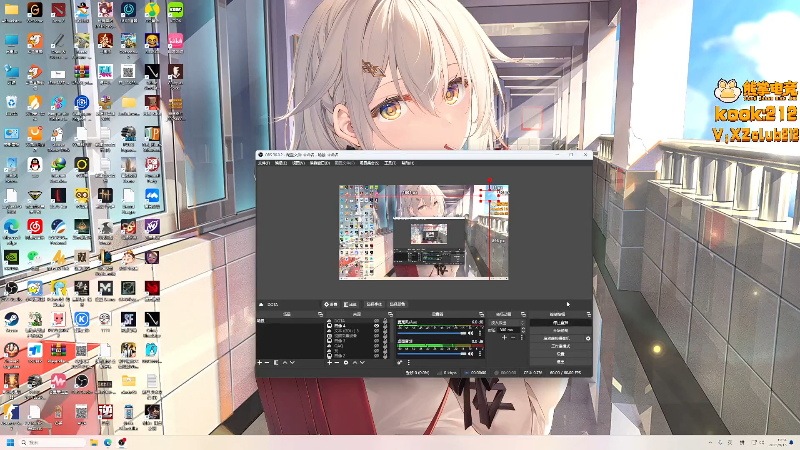Viewport: 800px width, 450px height.
Task: Click the Exit button in Controls
Action: click(x=561, y=362)
